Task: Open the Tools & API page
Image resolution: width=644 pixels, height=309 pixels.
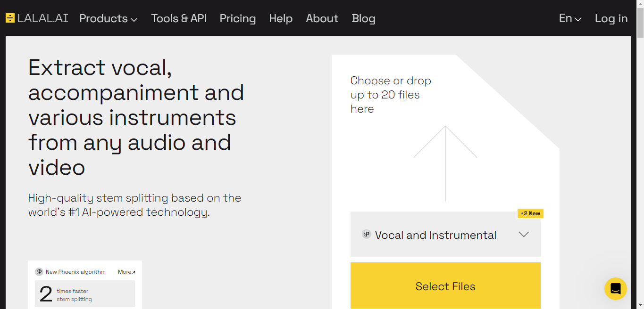Action: pos(179,18)
